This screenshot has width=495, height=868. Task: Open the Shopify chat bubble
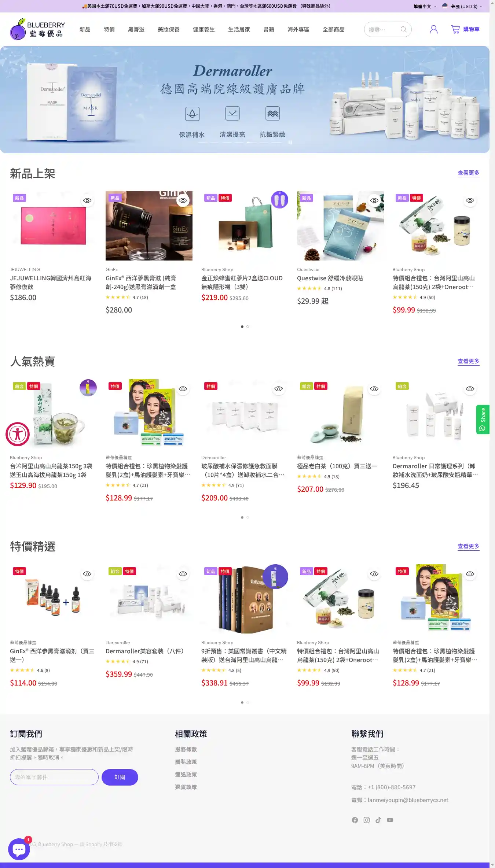(x=19, y=849)
